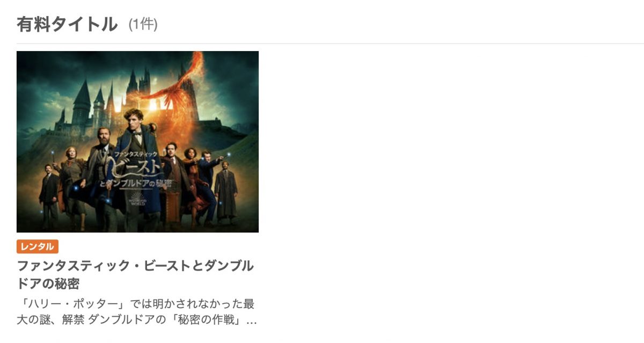Open the Fantastic Beasts movie poster thumbnail
Image resolution: width=644 pixels, height=343 pixels.
coord(137,142)
